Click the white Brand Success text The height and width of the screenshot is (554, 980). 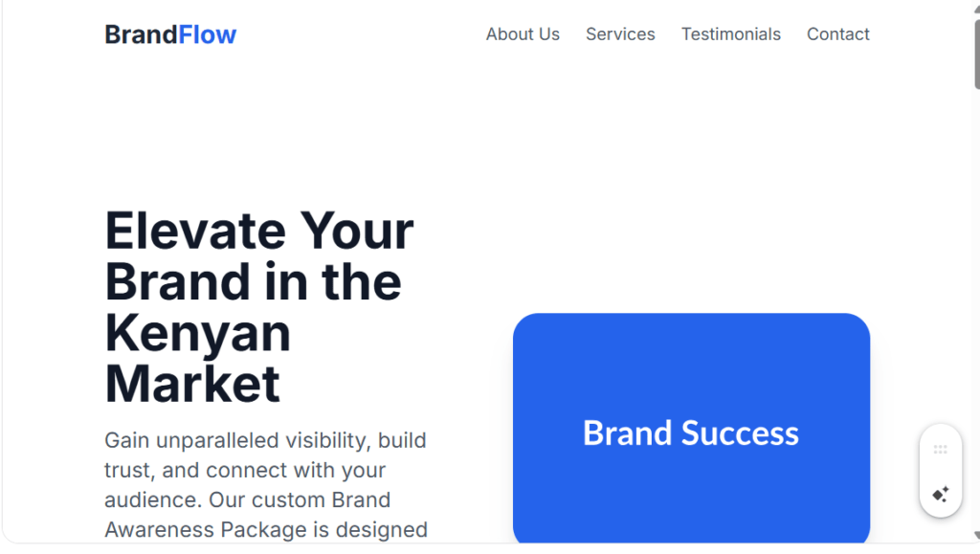point(691,432)
